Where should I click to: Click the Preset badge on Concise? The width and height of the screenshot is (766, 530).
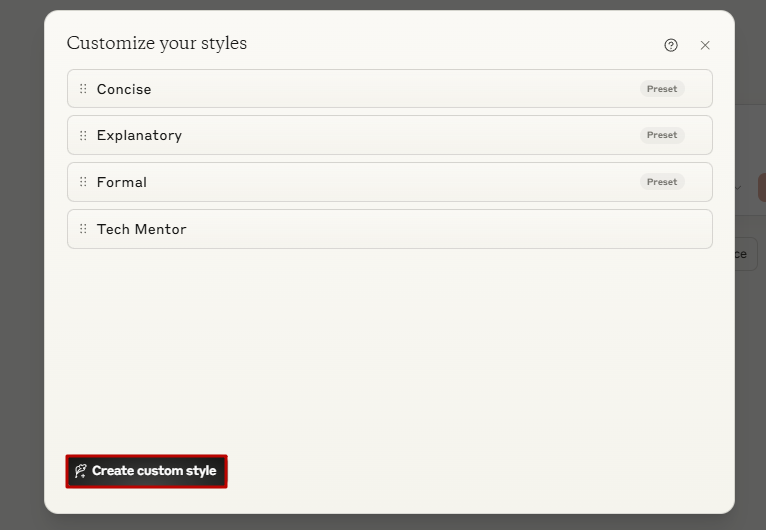tap(662, 89)
